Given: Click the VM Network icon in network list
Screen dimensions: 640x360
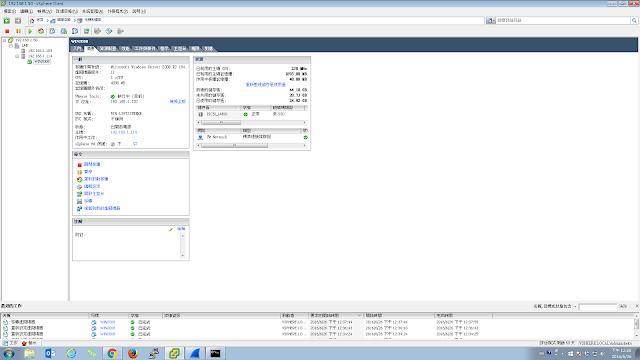Looking at the screenshot, I should pos(200,138).
